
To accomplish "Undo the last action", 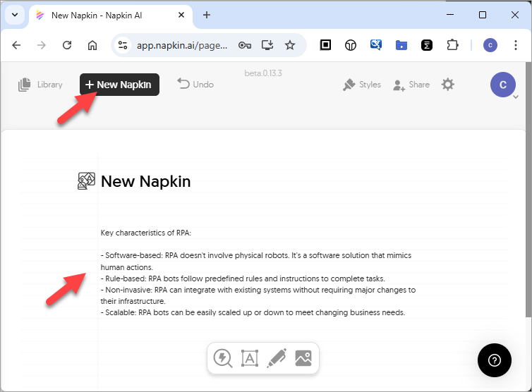I will [195, 84].
